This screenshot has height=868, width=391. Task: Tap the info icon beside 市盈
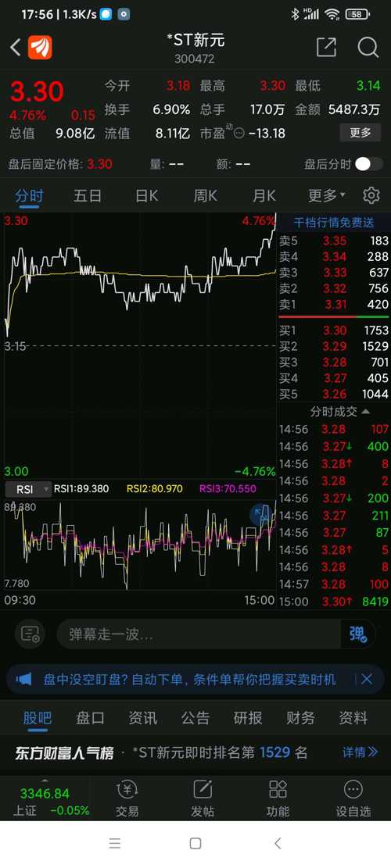[x=239, y=134]
